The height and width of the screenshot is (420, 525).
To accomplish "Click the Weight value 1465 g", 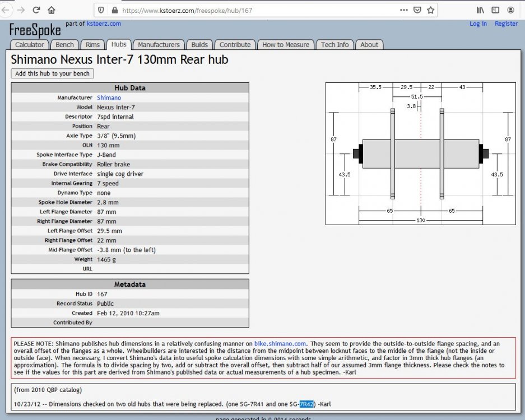I will [106, 259].
